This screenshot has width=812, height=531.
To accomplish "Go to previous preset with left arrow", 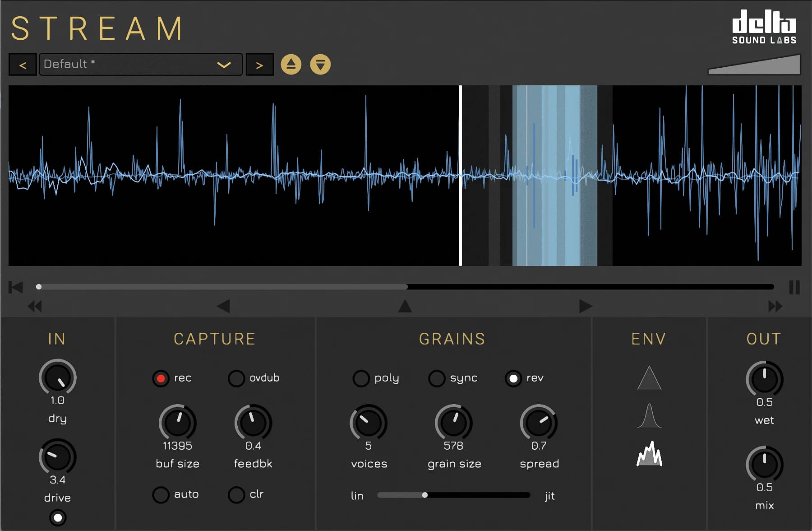I will pyautogui.click(x=23, y=64).
